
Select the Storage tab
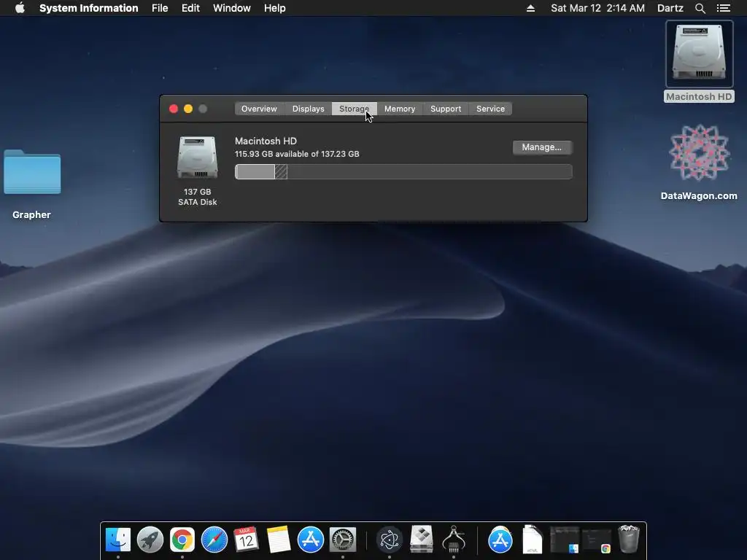(x=354, y=109)
